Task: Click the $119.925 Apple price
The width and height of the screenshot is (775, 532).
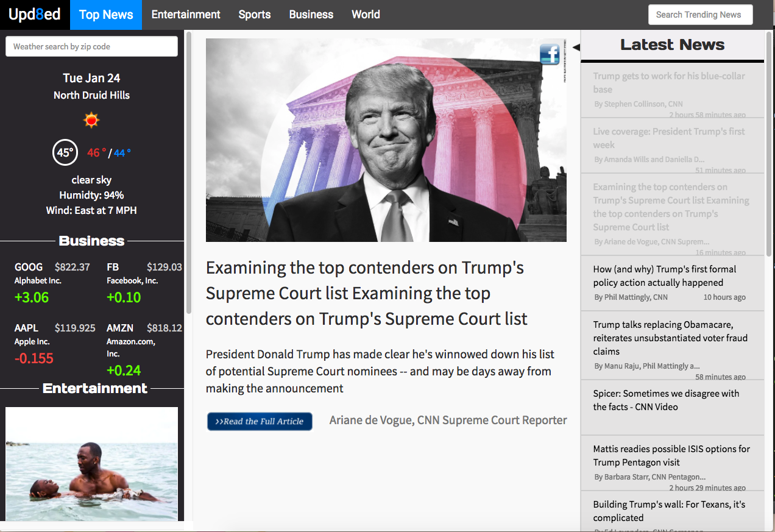Action: coord(75,328)
